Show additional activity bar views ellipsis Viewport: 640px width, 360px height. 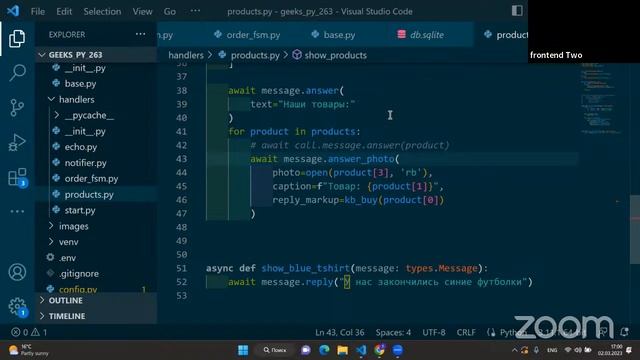tap(17, 211)
